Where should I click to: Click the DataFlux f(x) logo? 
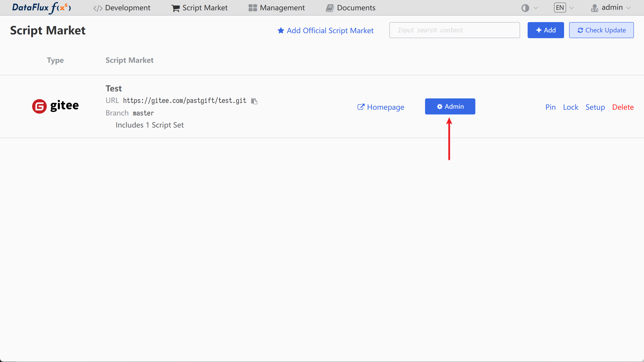[x=41, y=8]
